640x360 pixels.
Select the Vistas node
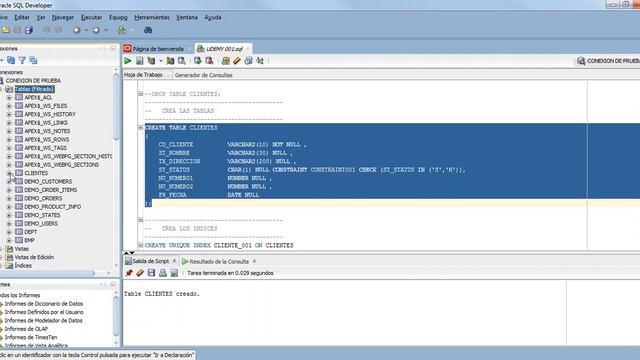(22, 249)
